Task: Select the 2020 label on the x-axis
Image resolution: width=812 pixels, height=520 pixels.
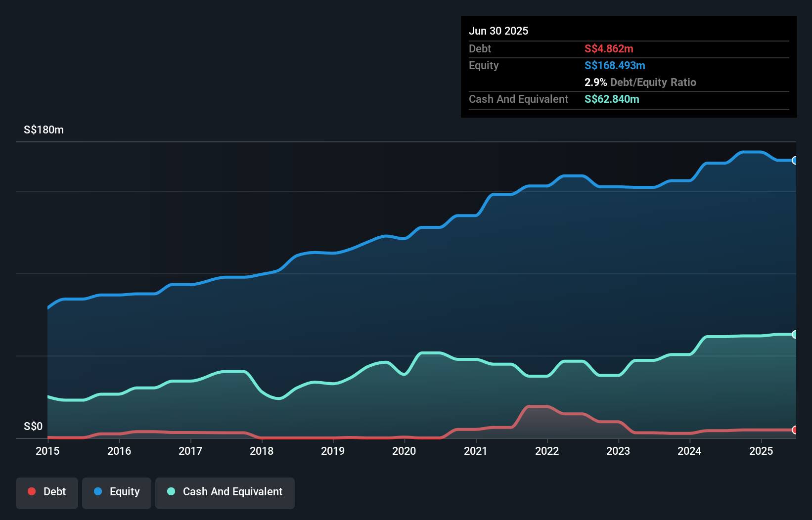Action: [x=404, y=451]
